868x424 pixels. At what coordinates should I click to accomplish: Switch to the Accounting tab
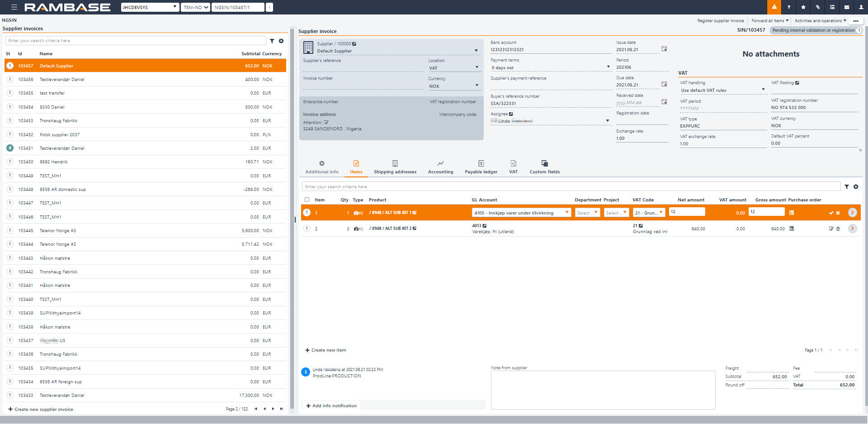(x=440, y=167)
